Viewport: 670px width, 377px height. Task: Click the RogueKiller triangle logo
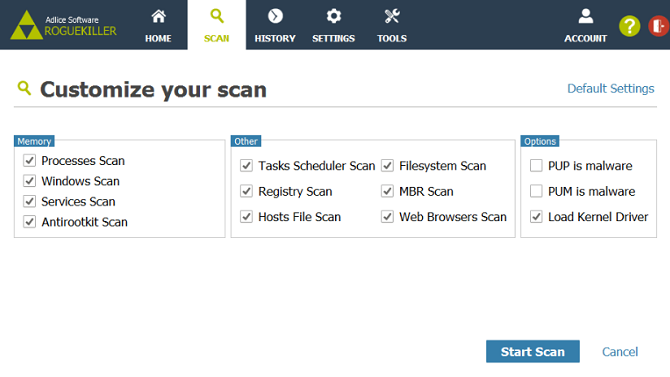click(26, 25)
